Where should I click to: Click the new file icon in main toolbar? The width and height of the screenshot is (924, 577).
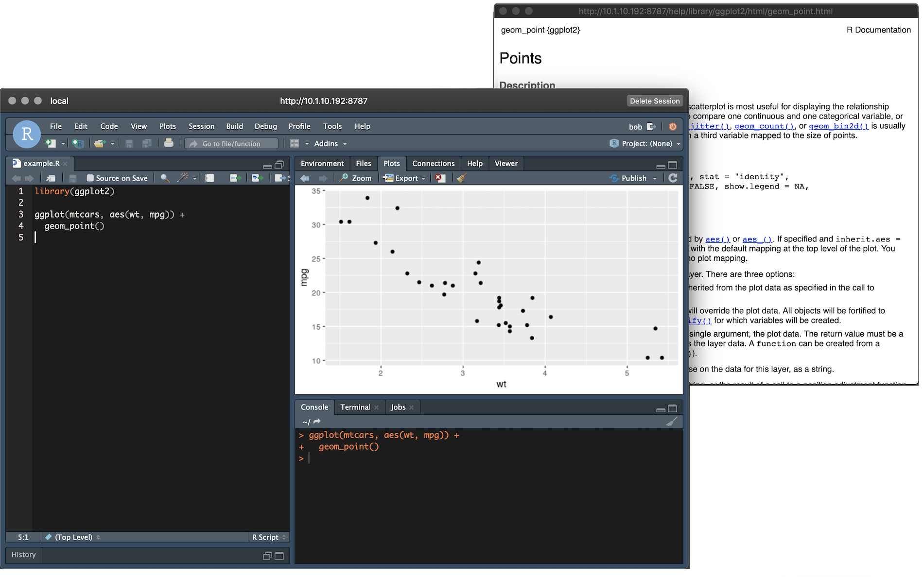51,143
